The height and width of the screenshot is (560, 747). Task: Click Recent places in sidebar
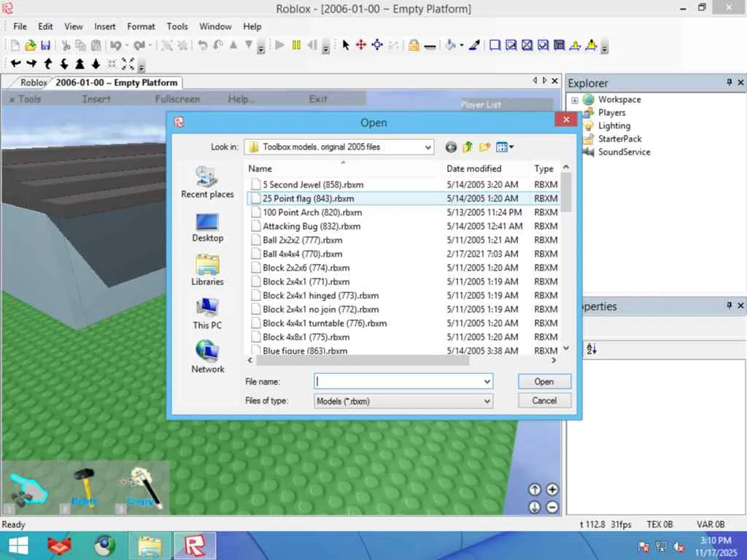click(x=207, y=182)
